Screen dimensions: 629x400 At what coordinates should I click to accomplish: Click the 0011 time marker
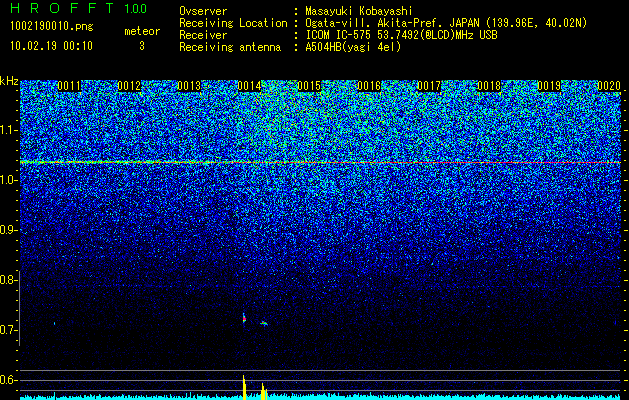(69, 86)
